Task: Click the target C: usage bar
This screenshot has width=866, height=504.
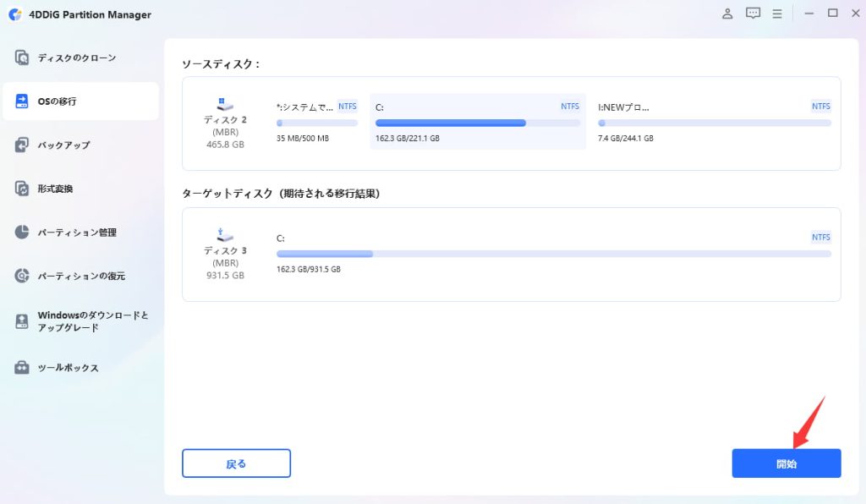Action: point(554,254)
